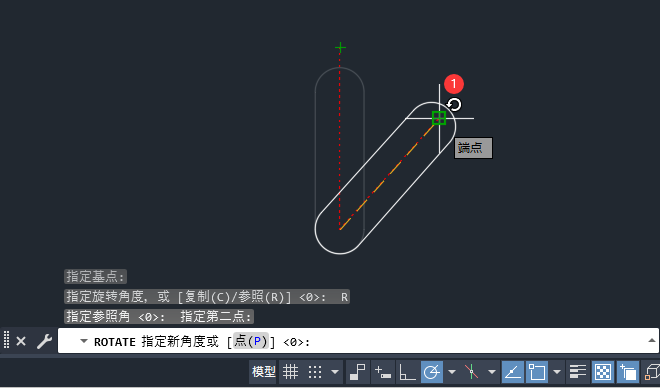660x388 pixels.
Task: Switch to 模型 model space button
Action: point(263,372)
